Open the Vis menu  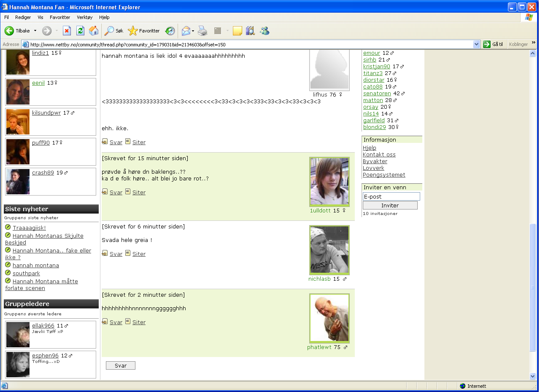[40, 17]
